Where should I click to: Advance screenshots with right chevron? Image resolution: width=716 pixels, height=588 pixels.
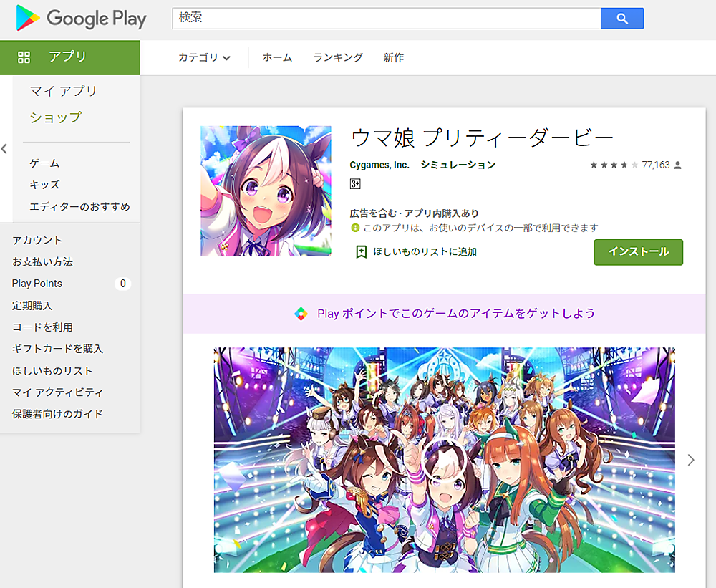691,460
